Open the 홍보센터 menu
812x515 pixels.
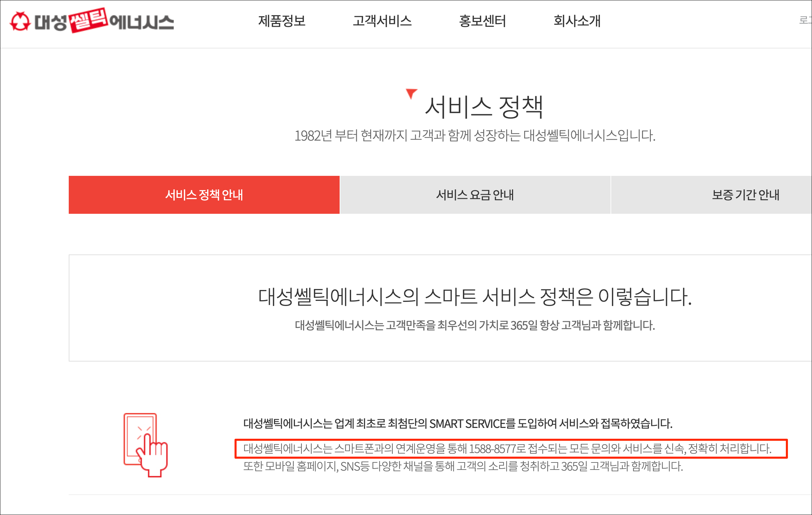482,21
